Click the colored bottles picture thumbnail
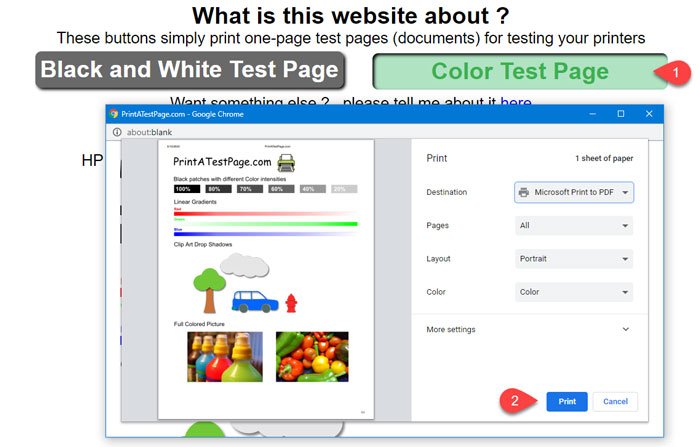Viewport: 700px width, 447px height. pyautogui.click(x=224, y=356)
